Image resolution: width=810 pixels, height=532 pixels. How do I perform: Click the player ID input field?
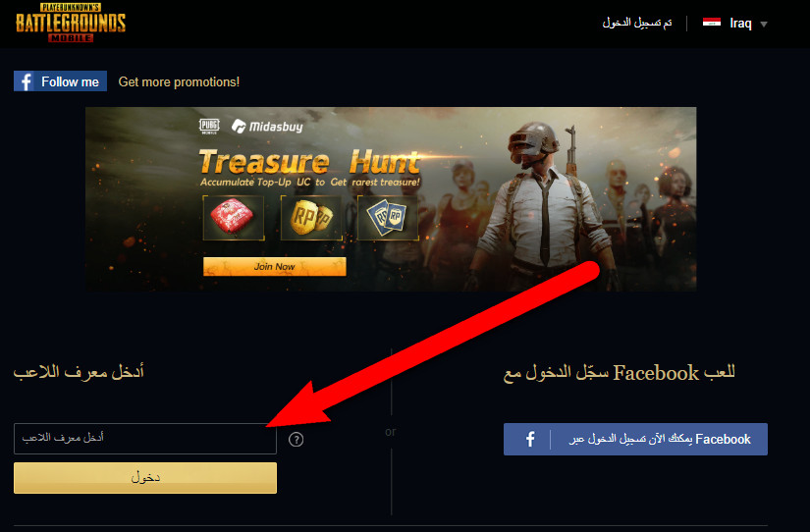tap(145, 439)
